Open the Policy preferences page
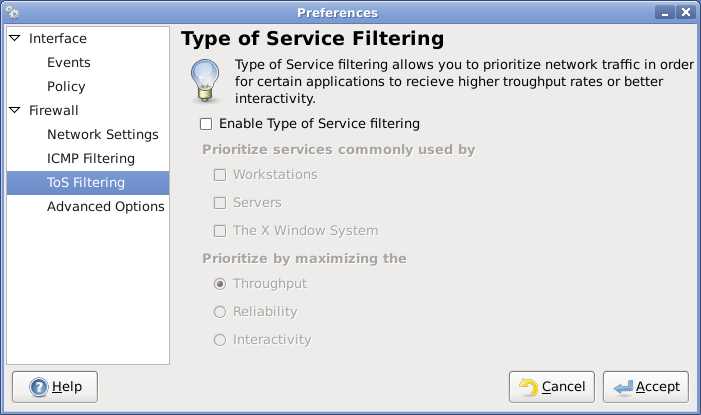The width and height of the screenshot is (701, 415). point(66,86)
